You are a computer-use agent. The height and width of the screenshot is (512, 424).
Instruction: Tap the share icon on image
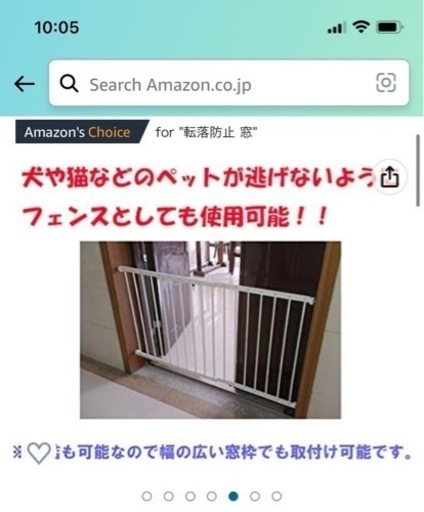point(390,177)
